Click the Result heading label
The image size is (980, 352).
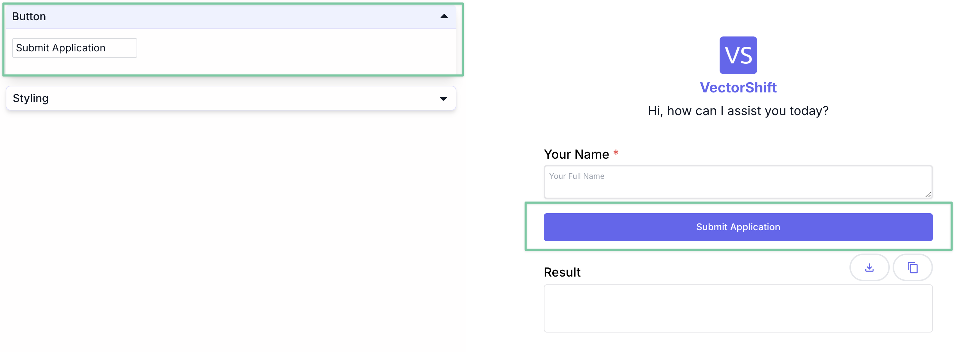[x=561, y=272]
